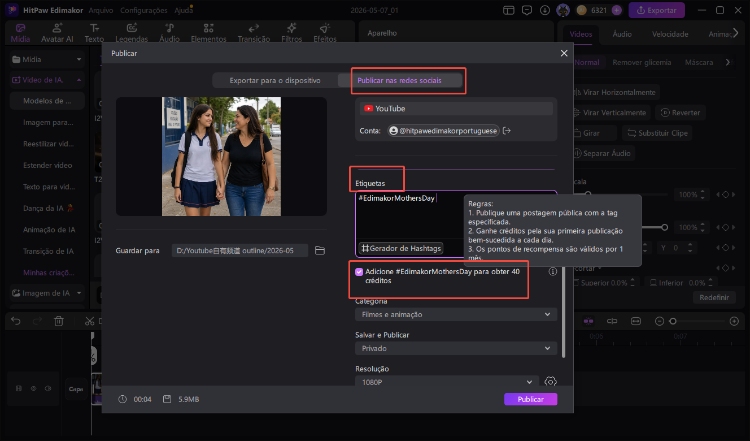Viewport: 750px width, 441px height.
Task: Collapse the Vídeo de IA section
Action: tap(79, 80)
